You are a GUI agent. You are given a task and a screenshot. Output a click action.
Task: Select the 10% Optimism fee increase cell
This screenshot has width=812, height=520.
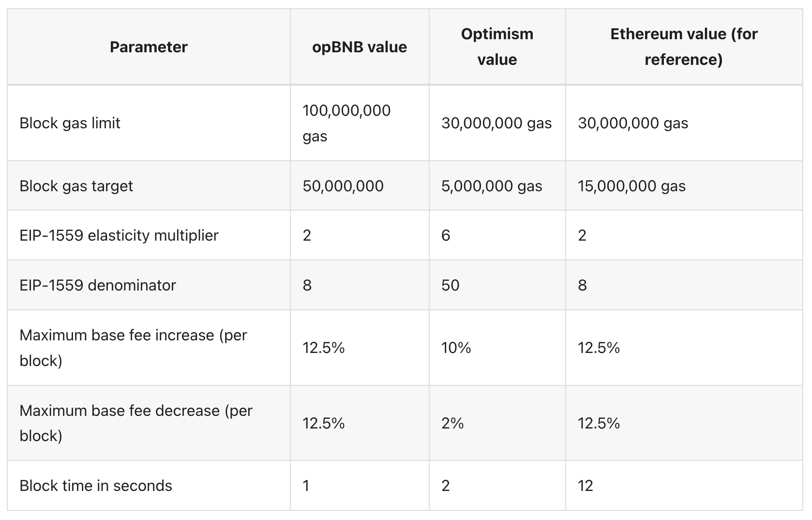tap(456, 348)
